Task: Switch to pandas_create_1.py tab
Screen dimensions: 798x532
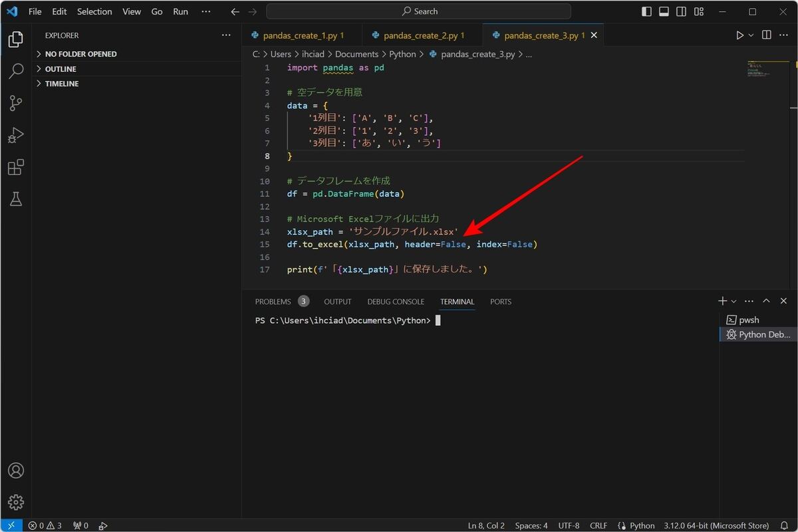Action: [x=302, y=35]
